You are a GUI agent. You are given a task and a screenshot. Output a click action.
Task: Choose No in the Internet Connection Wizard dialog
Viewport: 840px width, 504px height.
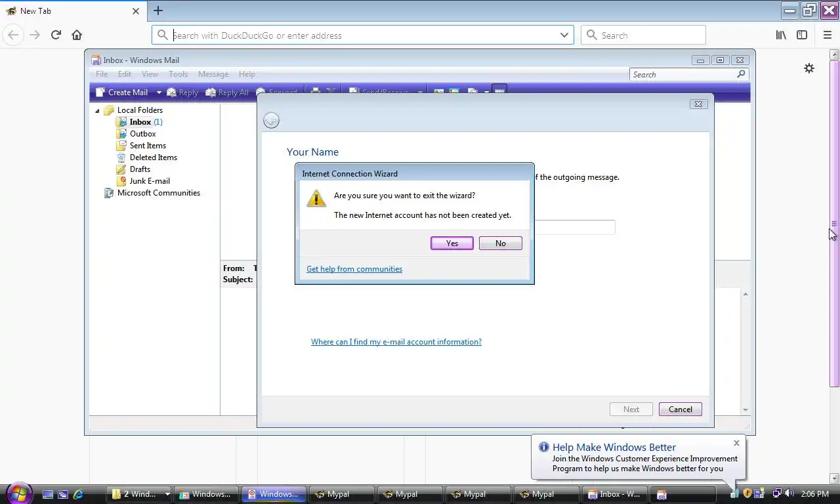tap(501, 243)
